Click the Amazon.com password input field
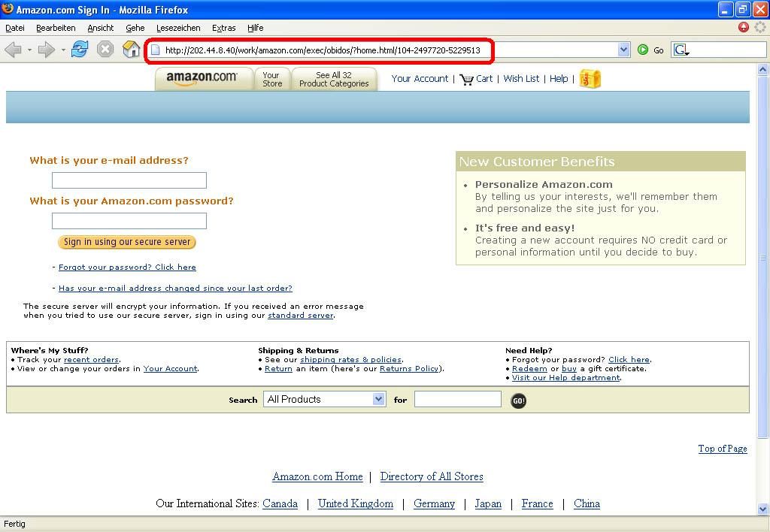This screenshot has width=770, height=532. point(129,221)
